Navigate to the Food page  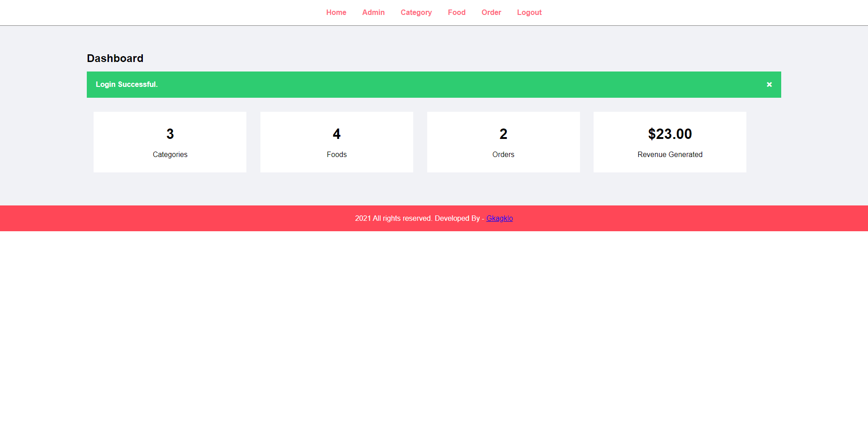(x=457, y=13)
